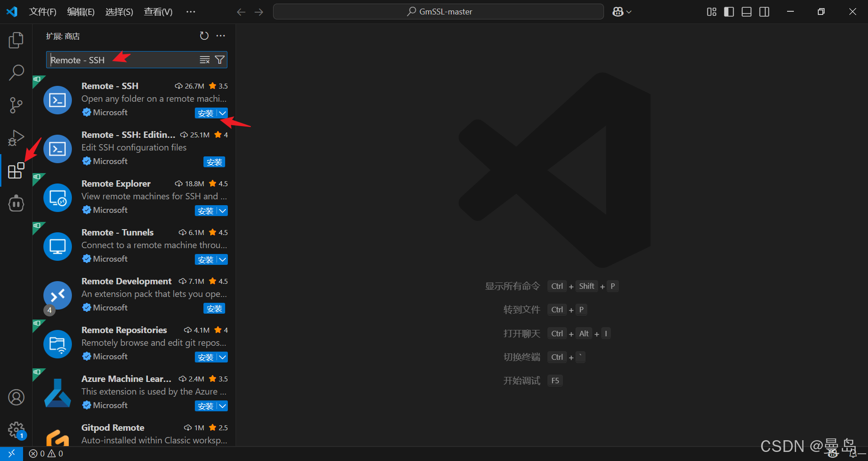
Task: Open the Run and Debug view
Action: (x=16, y=138)
